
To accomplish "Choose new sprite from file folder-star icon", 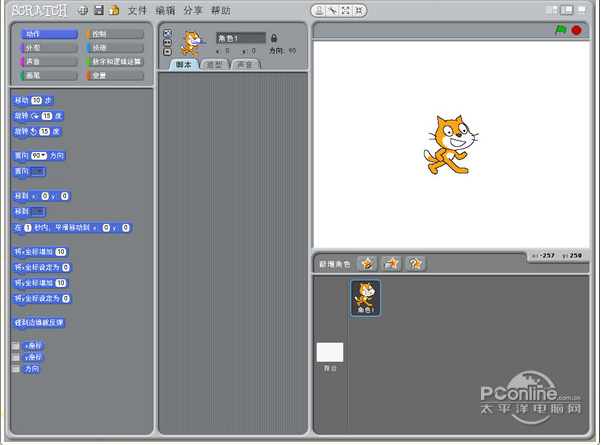I will (x=391, y=264).
